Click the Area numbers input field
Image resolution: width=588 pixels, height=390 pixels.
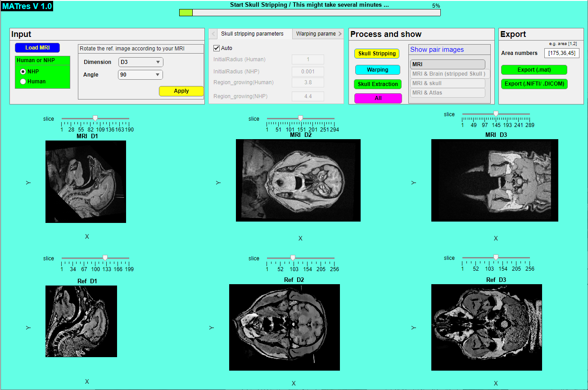(x=561, y=53)
